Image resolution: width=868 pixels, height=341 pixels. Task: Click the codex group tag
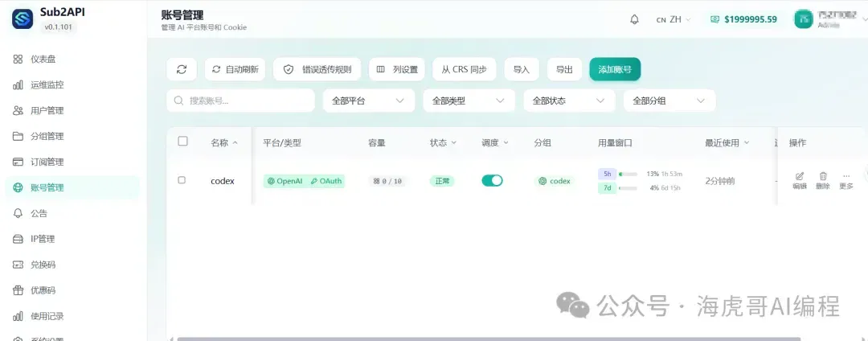click(555, 180)
